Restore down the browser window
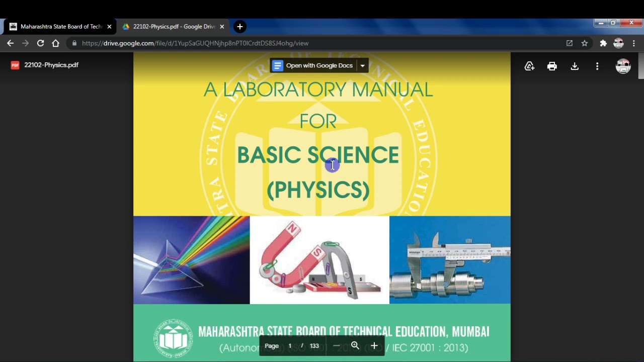The width and height of the screenshot is (644, 362). coord(613,23)
